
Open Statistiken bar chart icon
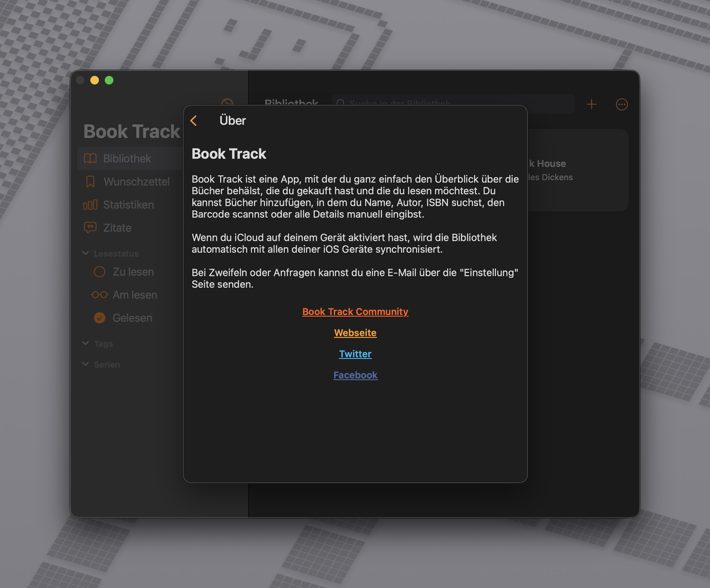pos(90,205)
